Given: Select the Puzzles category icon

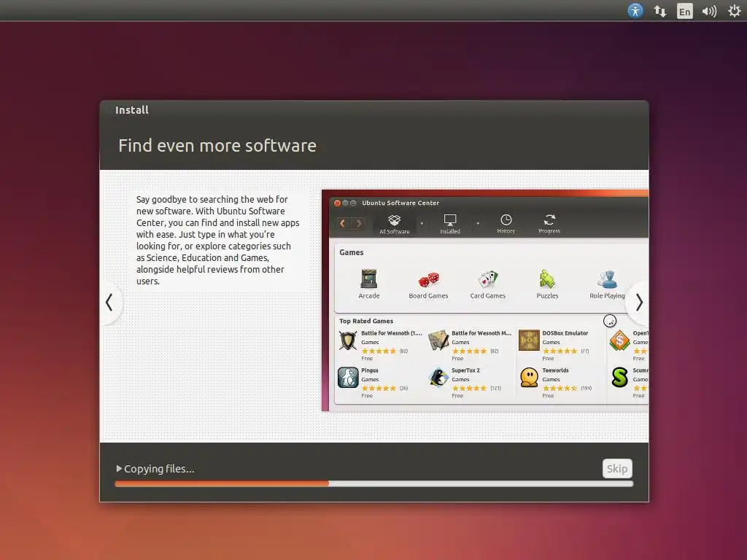Looking at the screenshot, I should click(x=547, y=279).
